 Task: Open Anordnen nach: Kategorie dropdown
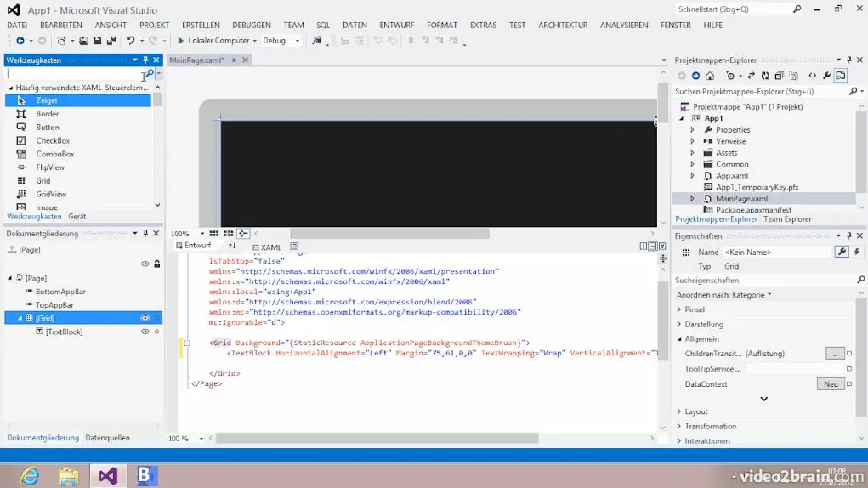click(724, 295)
